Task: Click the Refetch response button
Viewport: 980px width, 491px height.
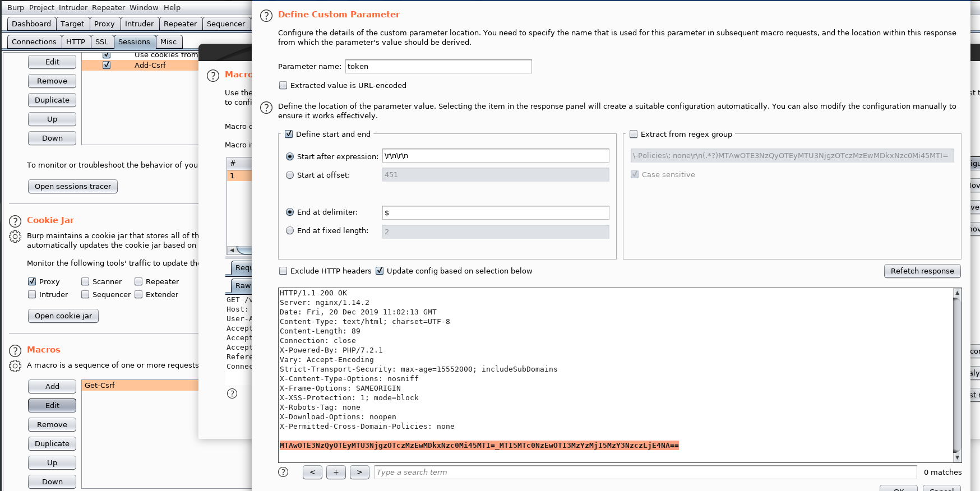Action: [x=922, y=271]
